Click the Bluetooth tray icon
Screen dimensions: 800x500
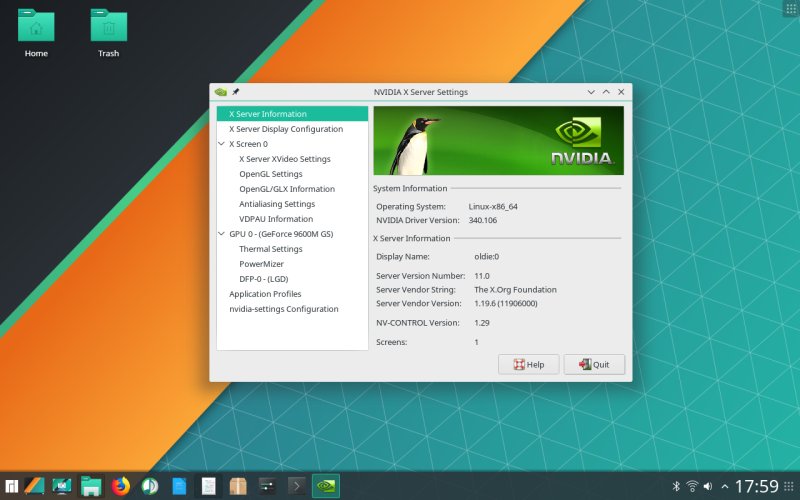click(676, 486)
